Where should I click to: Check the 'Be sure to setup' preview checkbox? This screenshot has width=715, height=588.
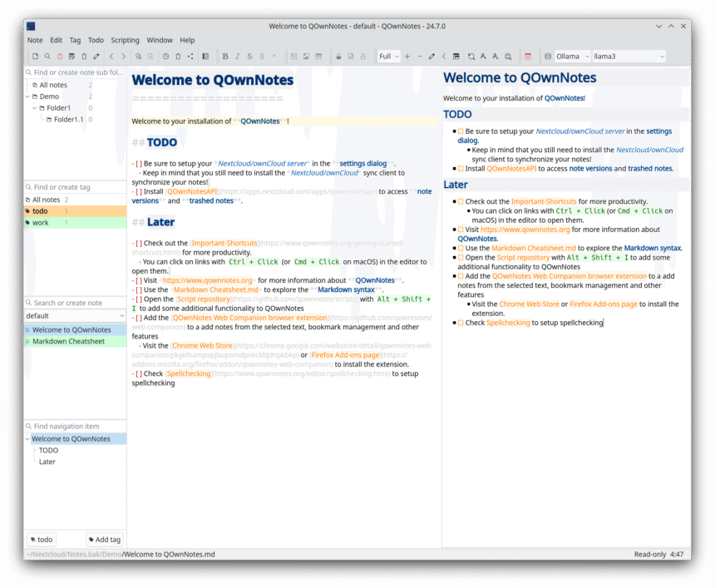(x=461, y=131)
